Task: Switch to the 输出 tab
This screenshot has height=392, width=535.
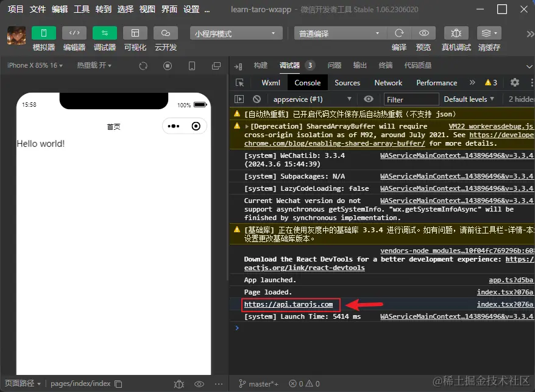Action: pyautogui.click(x=360, y=65)
